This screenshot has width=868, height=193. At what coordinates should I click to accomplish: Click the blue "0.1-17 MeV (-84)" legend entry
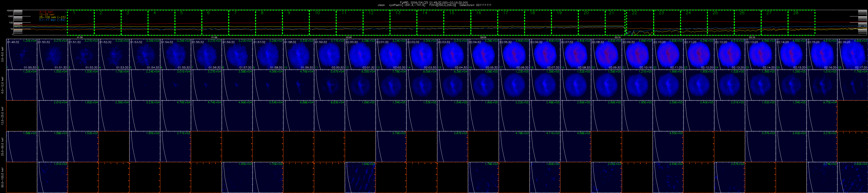tap(52, 20)
